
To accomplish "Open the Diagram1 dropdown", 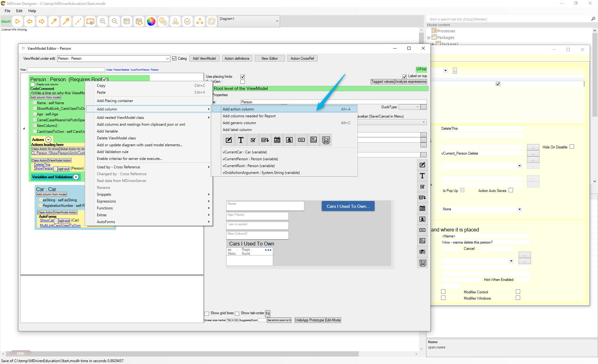I will tap(277, 21).
